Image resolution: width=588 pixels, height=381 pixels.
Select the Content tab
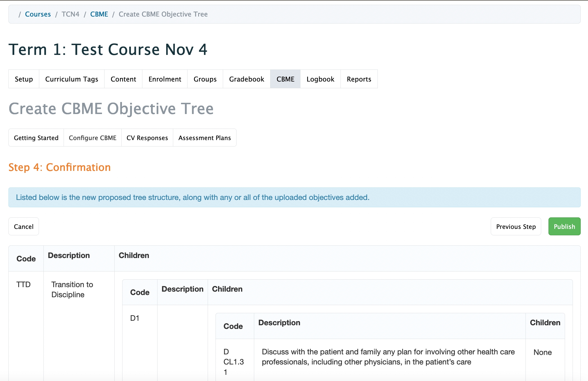(x=123, y=79)
